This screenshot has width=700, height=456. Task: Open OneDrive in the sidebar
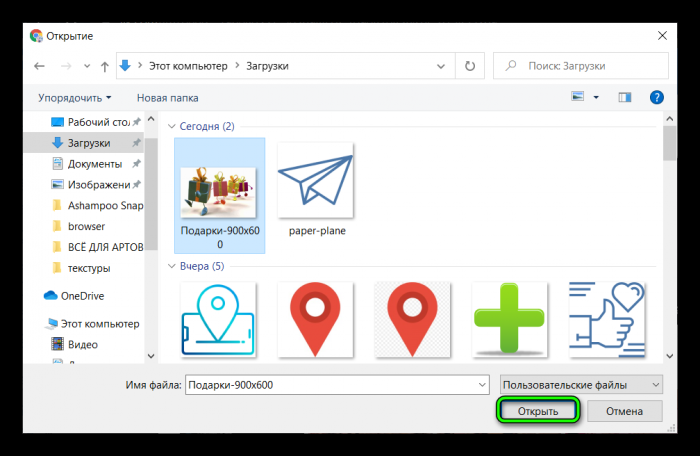82,296
